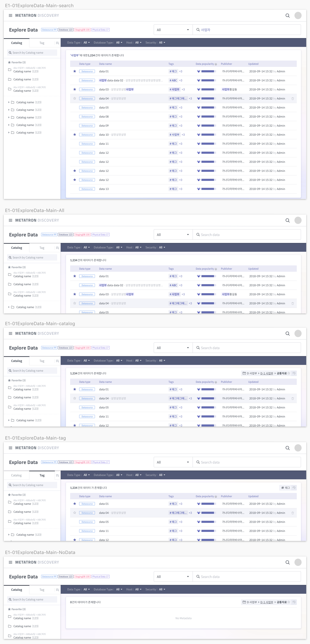Screen dimensions: 310x644
Task: Click header search magnifier in Main-tag panel
Action: coord(288,448)
